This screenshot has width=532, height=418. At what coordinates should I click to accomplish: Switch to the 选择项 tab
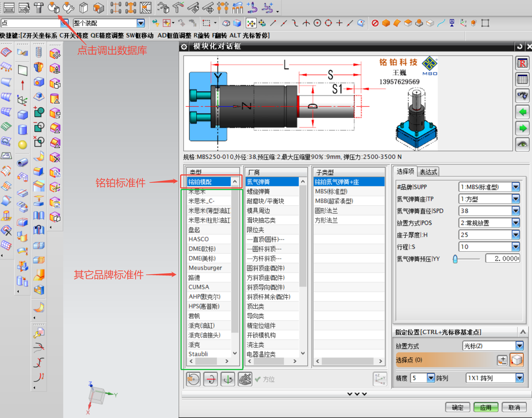tap(405, 171)
